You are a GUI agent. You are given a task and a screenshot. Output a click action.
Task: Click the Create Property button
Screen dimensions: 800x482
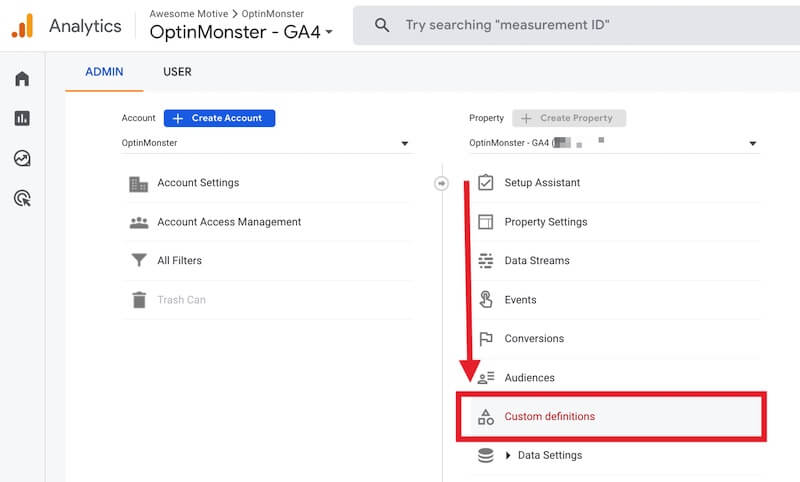[x=569, y=118]
